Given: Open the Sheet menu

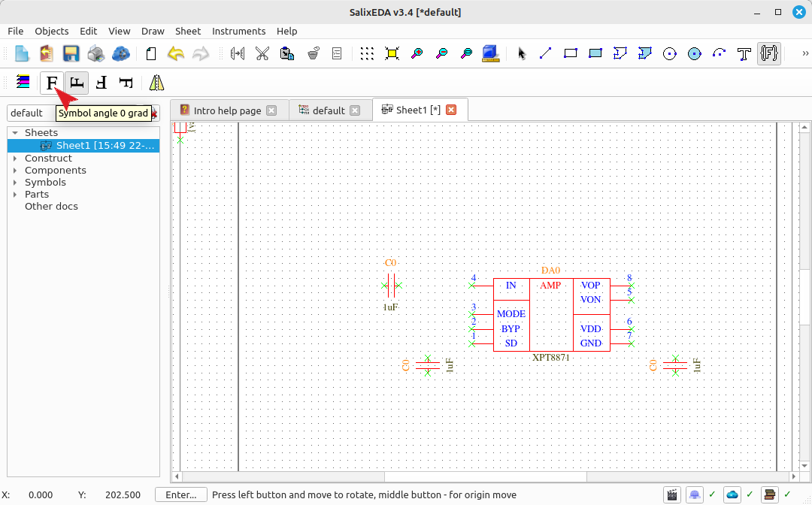Looking at the screenshot, I should coord(188,31).
